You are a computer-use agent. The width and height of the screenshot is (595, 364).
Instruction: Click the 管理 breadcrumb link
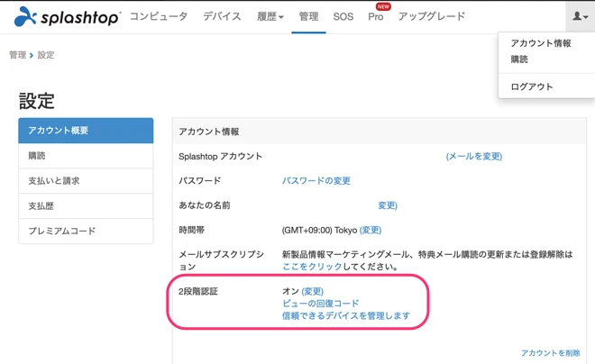click(17, 55)
